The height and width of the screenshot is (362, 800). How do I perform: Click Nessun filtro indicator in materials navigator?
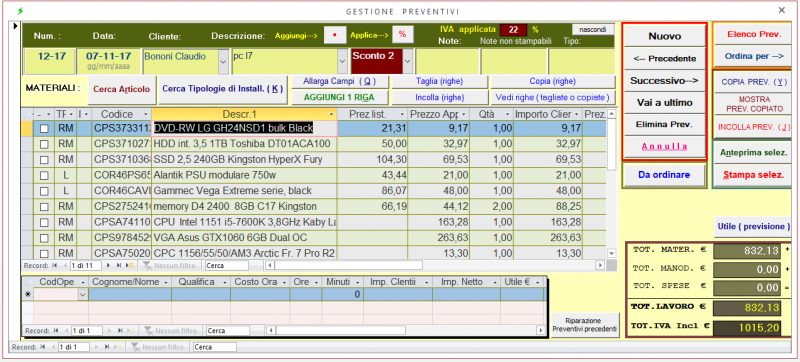tap(168, 266)
